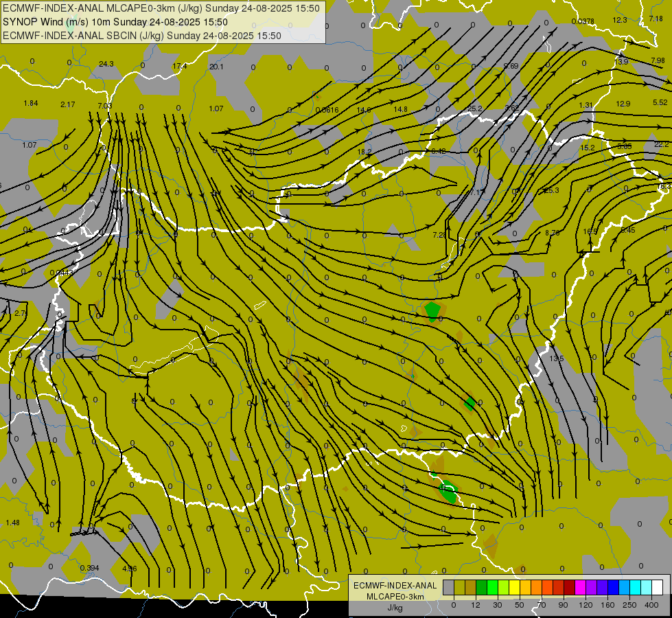672x618 pixels.
Task: Click the 25.3 value on the map
Action: pyautogui.click(x=552, y=190)
